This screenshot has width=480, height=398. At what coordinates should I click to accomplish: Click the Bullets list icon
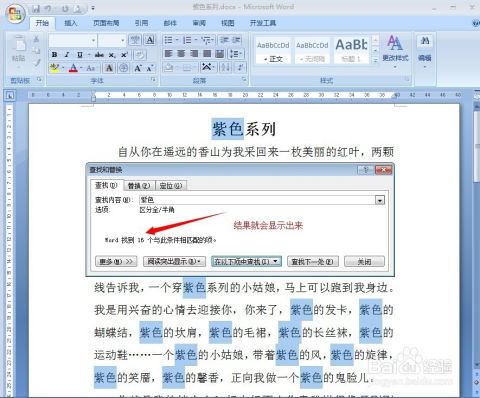(168, 40)
